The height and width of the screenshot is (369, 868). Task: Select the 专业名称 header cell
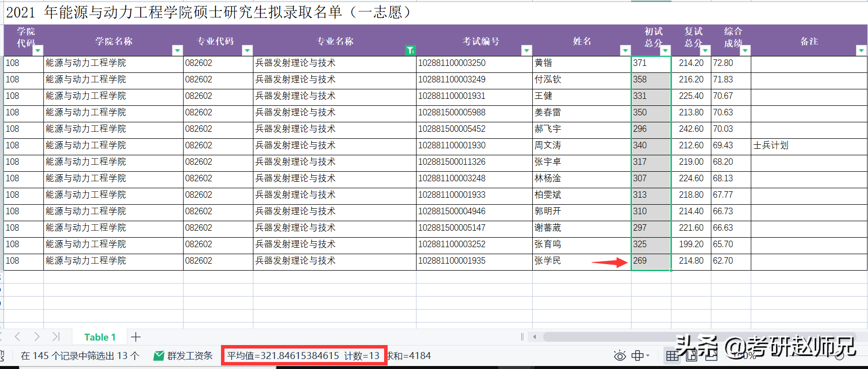(335, 40)
